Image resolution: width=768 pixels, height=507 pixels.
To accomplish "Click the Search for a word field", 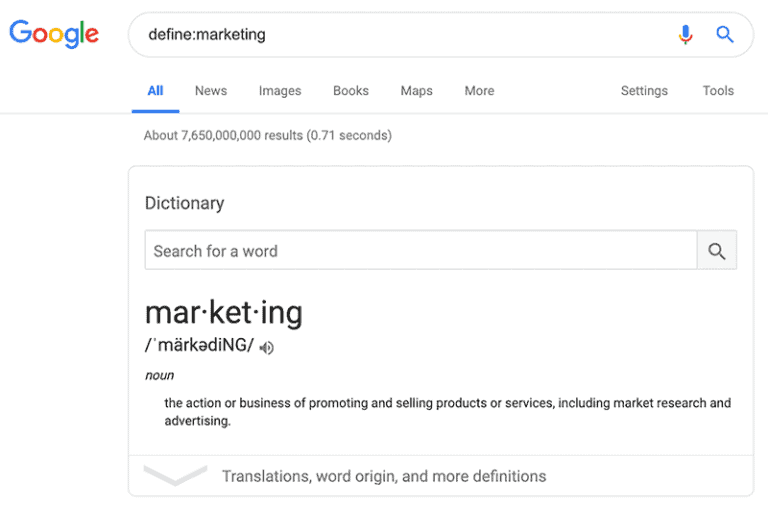I will (420, 251).
